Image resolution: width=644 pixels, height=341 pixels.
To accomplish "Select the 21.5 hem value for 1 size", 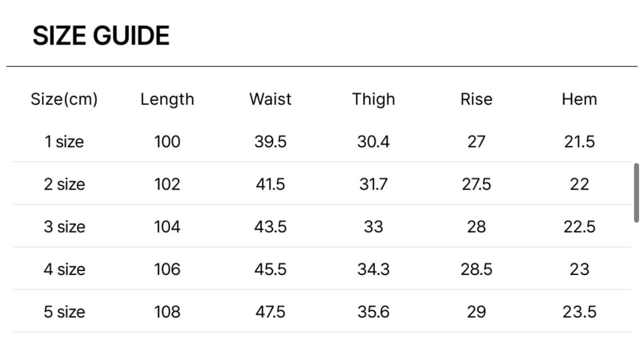I will [x=579, y=142].
